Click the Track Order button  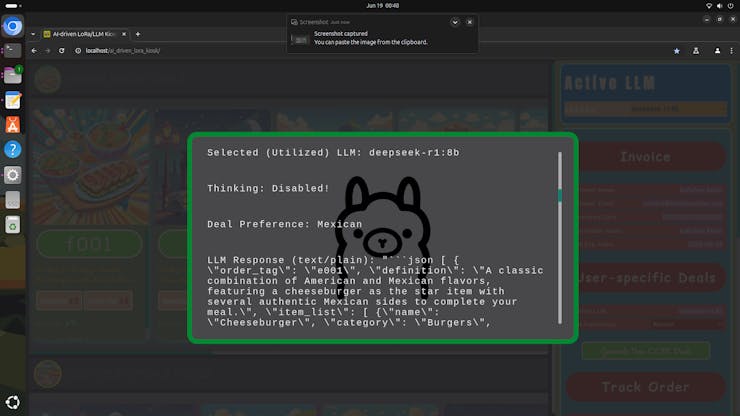(645, 387)
